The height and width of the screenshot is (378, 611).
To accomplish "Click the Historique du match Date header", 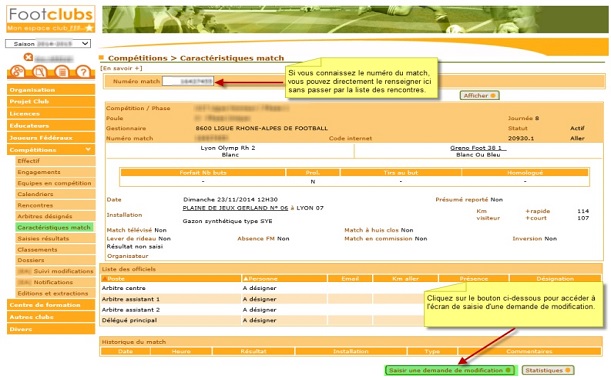I will pos(125,351).
